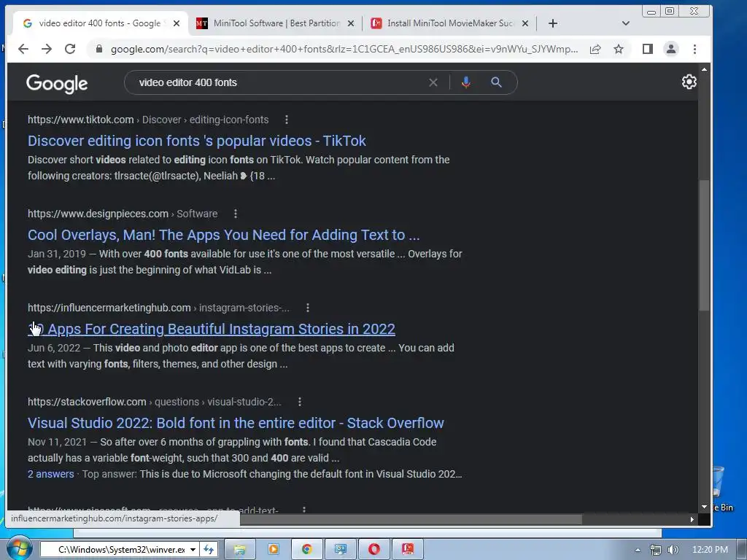Open Google quick settings gear
The image size is (747, 560).
coord(689,82)
